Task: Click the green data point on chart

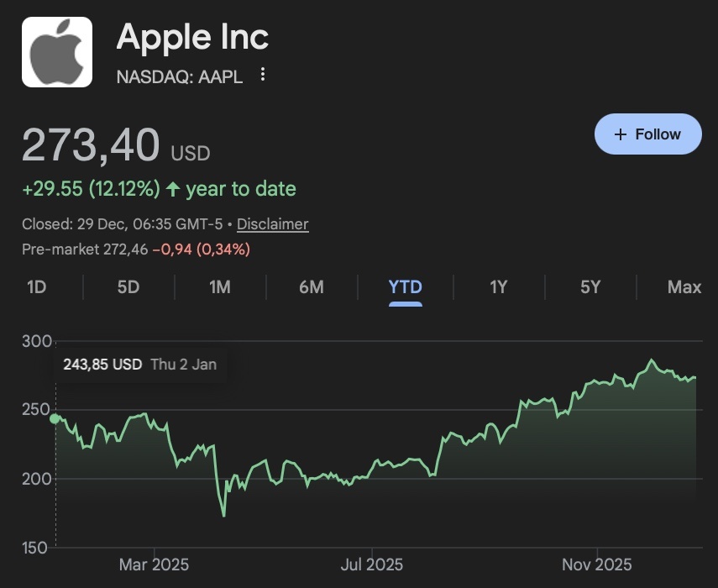Action: [55, 418]
